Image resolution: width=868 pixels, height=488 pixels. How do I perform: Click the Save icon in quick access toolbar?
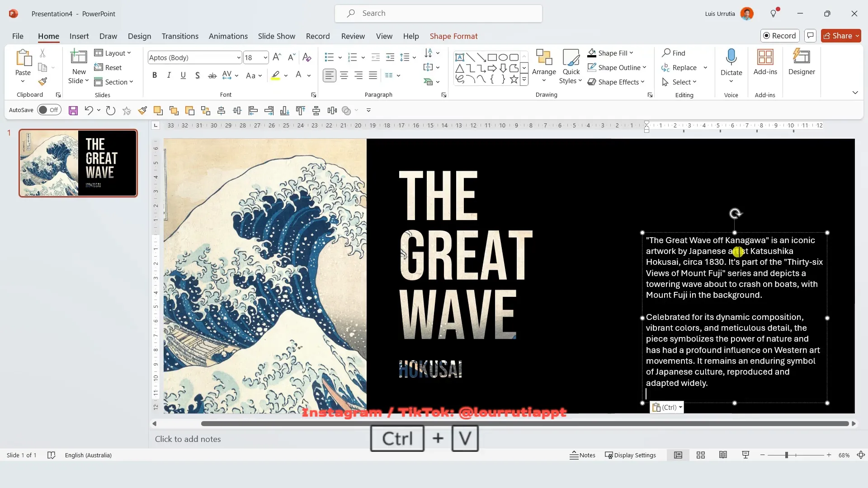pos(73,110)
